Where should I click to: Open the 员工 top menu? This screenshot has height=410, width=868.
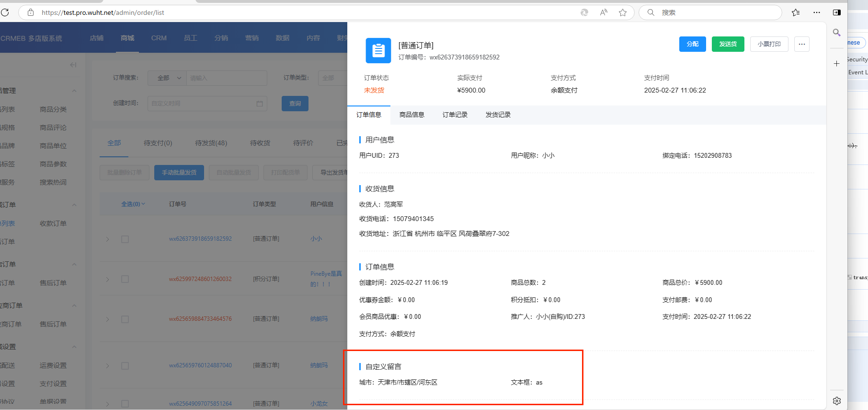(191, 38)
